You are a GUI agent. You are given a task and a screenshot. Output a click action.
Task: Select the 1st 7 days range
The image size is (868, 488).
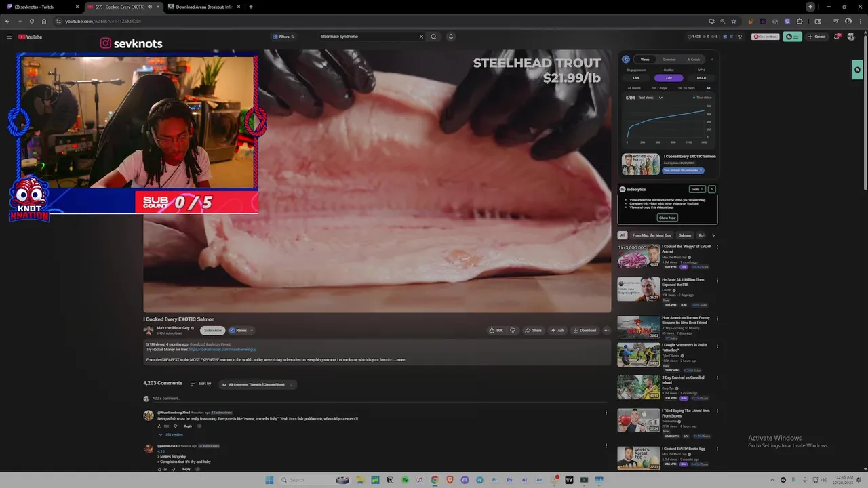click(658, 88)
